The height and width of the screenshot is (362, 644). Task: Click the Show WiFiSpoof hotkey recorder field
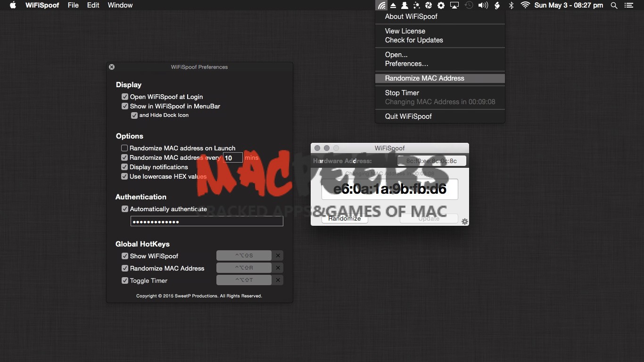click(244, 255)
